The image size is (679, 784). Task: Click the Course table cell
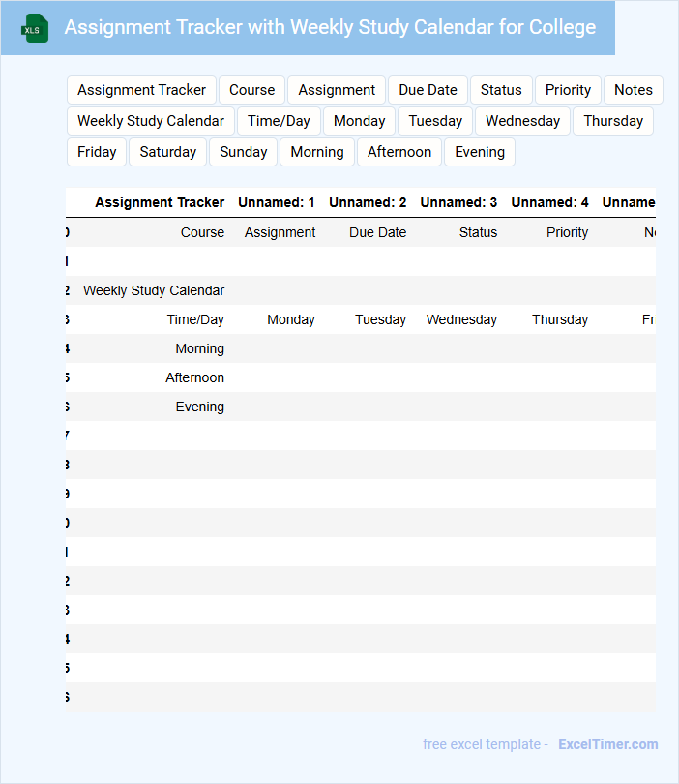202,232
